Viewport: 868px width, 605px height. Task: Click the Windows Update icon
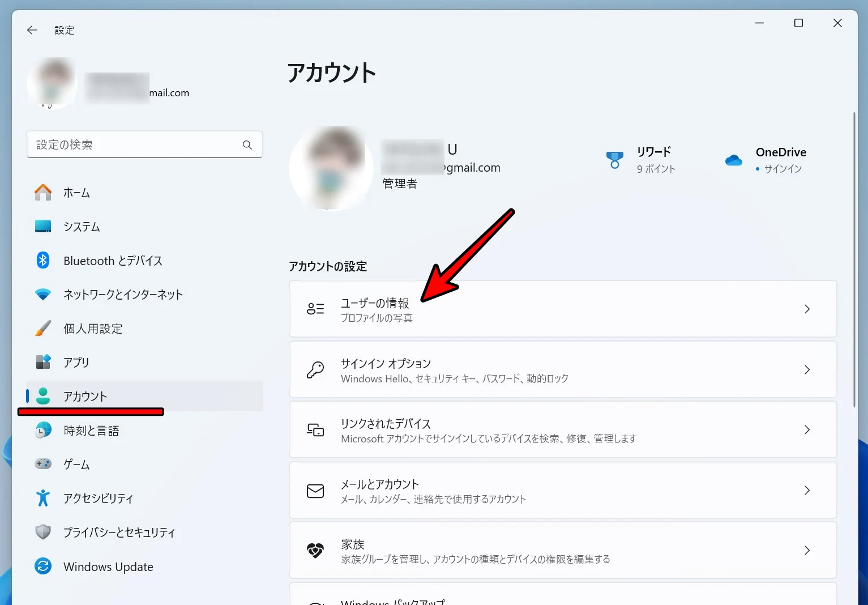42,566
